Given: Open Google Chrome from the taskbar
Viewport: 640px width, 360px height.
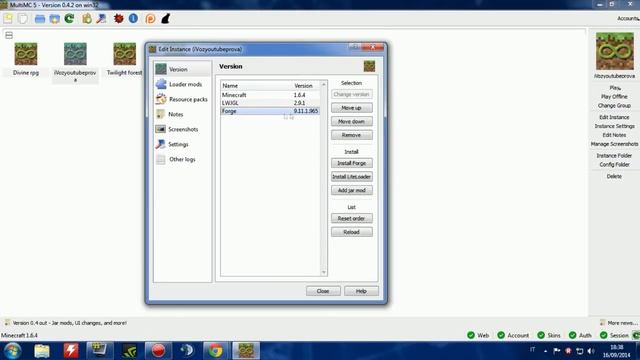Looking at the screenshot, I should click(216, 351).
